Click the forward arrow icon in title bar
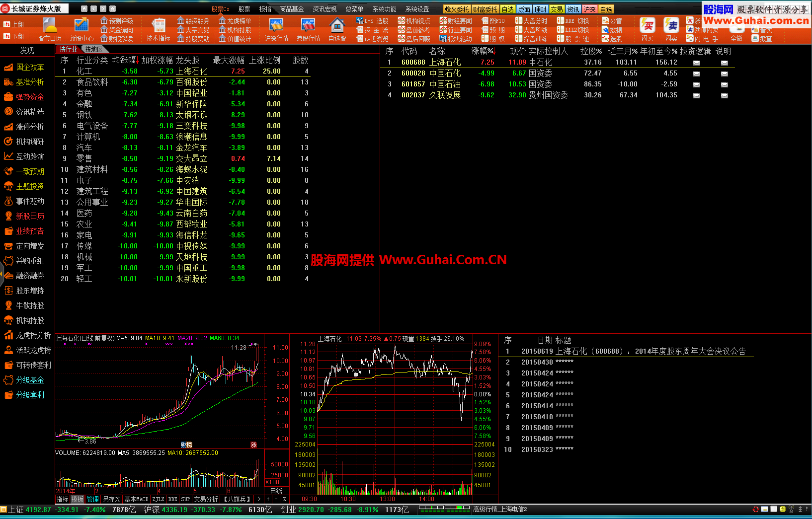 [103, 8]
